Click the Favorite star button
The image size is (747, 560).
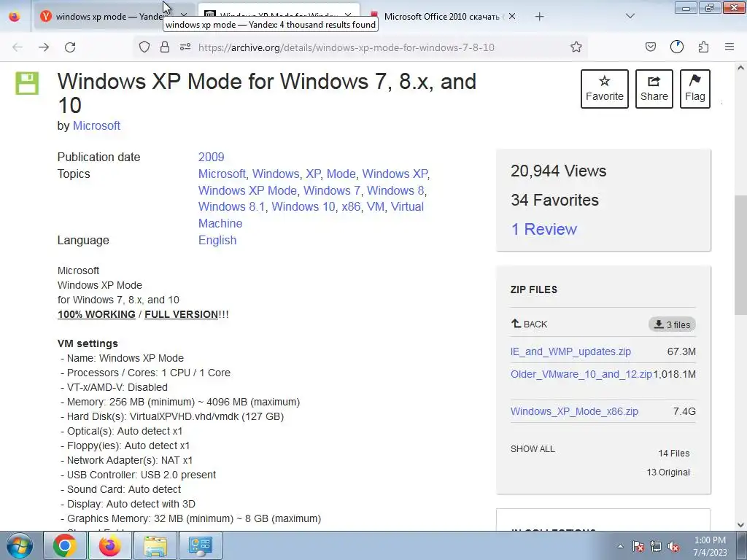click(x=605, y=89)
